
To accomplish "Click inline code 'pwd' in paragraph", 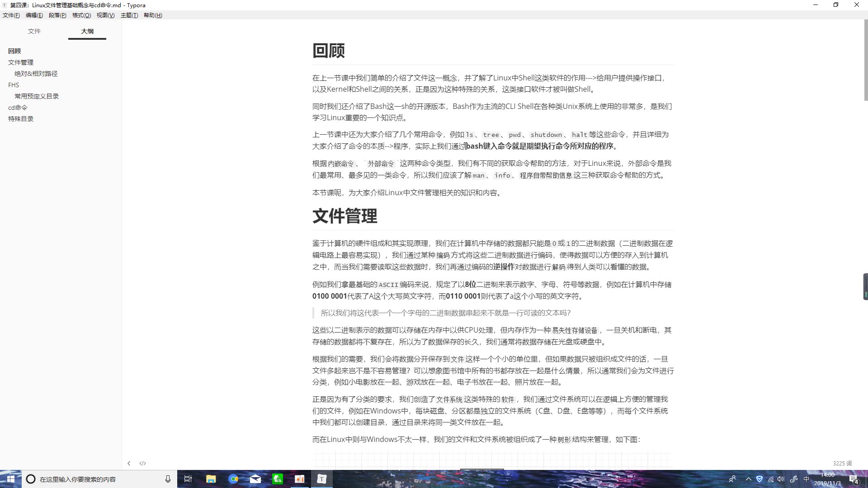I will pos(514,135).
